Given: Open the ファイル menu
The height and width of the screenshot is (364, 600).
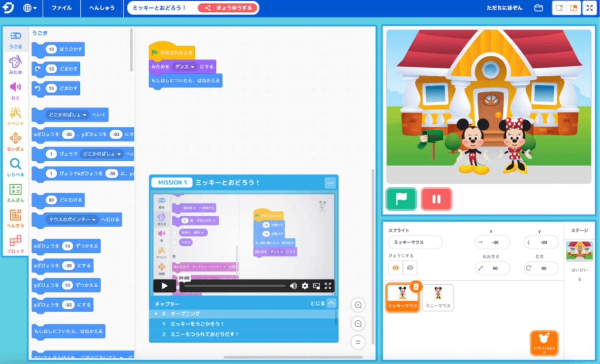Looking at the screenshot, I should [x=61, y=8].
